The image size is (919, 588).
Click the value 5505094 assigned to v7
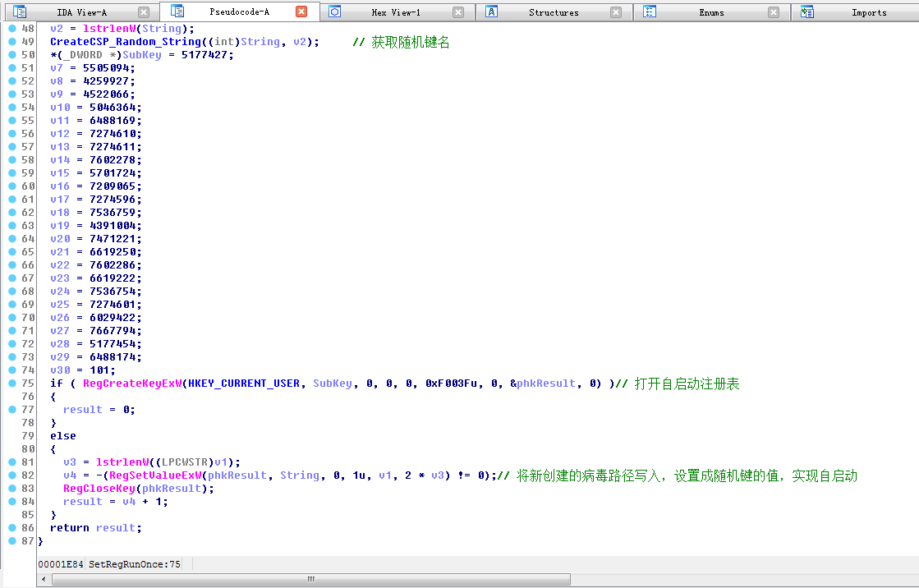coord(106,68)
